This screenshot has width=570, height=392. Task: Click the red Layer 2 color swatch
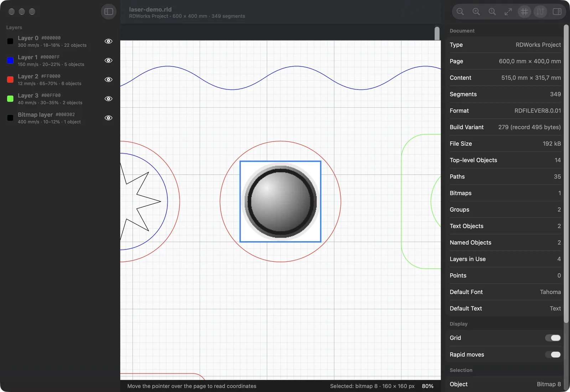pos(10,79)
